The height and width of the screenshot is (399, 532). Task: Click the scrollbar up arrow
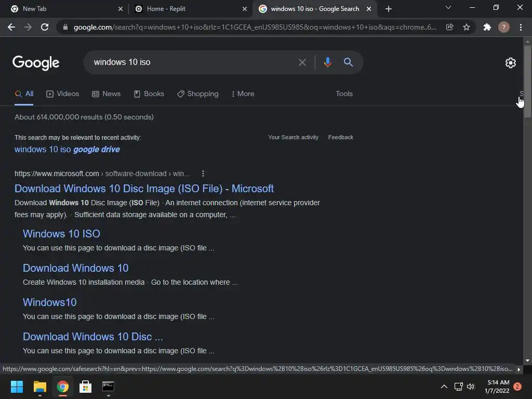[527, 42]
